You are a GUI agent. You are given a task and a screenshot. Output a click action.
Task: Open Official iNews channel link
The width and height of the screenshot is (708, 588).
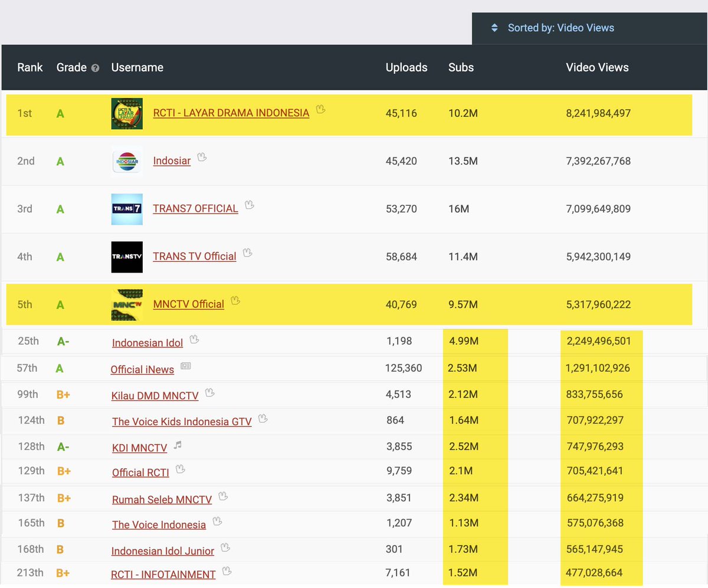click(142, 370)
